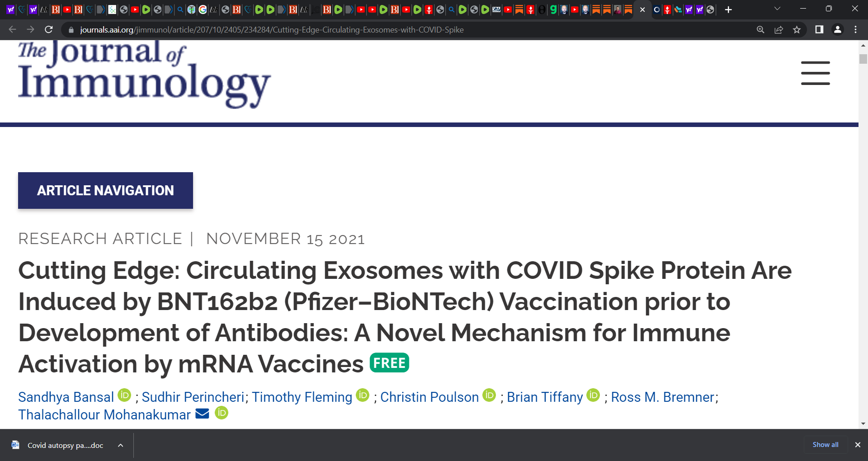Click Show all downloads
The image size is (868, 461).
point(825,445)
